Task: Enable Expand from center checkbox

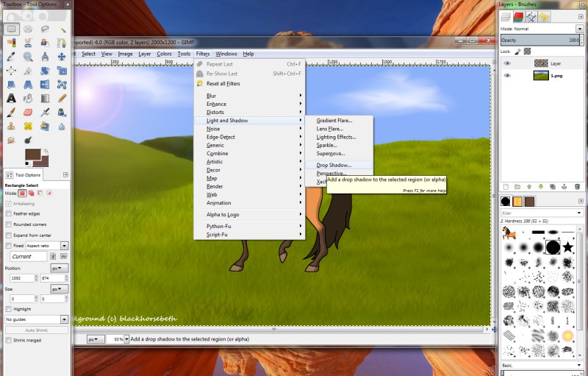Action: [x=8, y=235]
